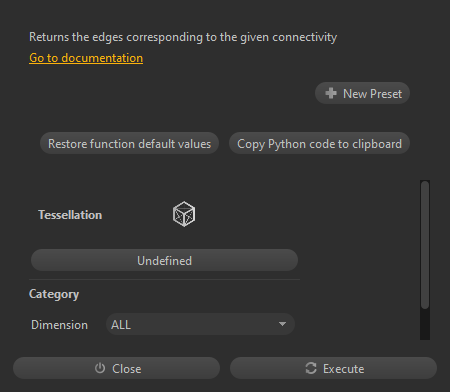Open the Dimension dropdown showing ALL
Viewport: 450px width, 392px height.
[200, 324]
